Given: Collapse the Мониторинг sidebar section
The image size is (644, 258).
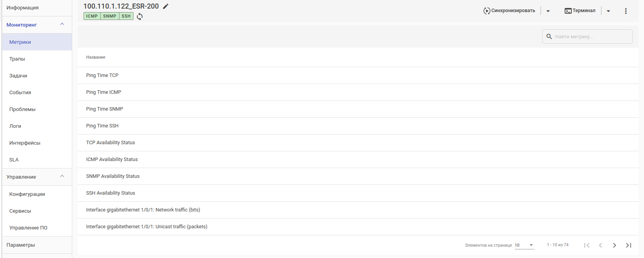Looking at the screenshot, I should coord(62,24).
